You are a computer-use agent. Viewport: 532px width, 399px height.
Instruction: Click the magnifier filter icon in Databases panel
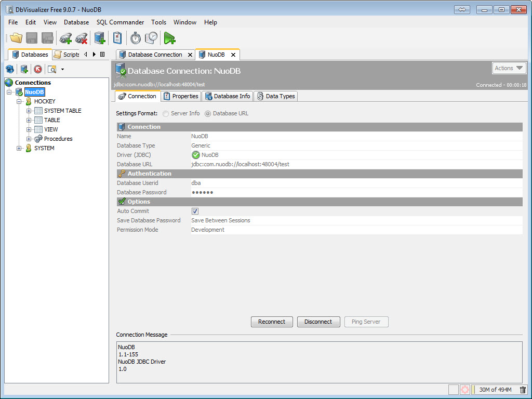52,70
